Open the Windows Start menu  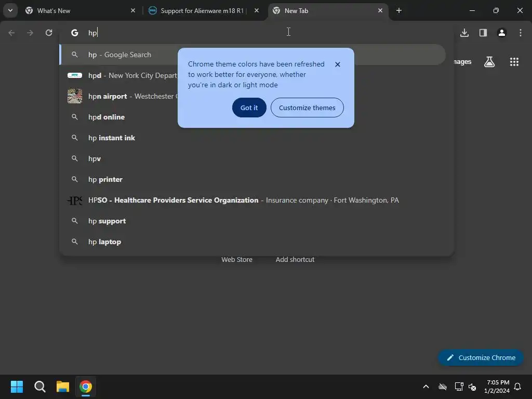[17, 387]
